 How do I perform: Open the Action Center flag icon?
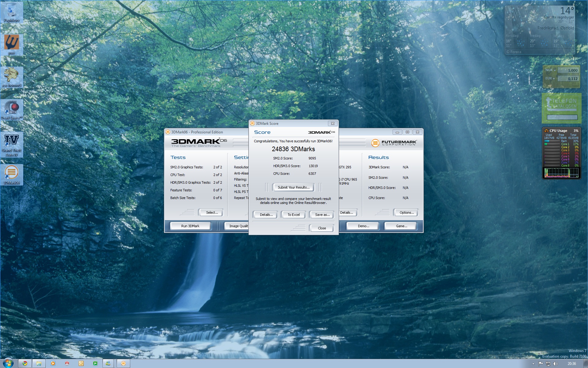tap(541, 364)
